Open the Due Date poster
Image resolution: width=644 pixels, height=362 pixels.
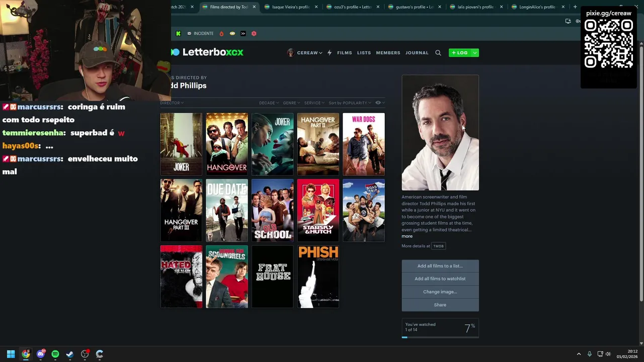[227, 210]
